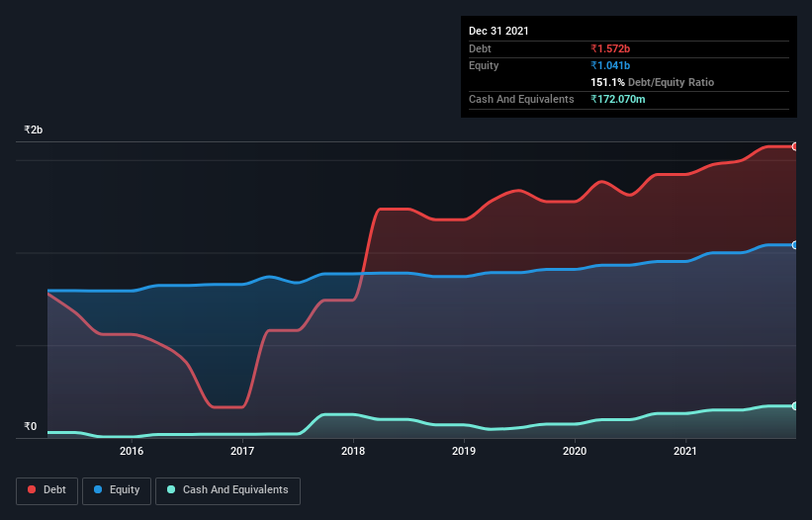Select the 2019 x-axis label
Viewport: 812px width, 520px height.
coord(464,451)
